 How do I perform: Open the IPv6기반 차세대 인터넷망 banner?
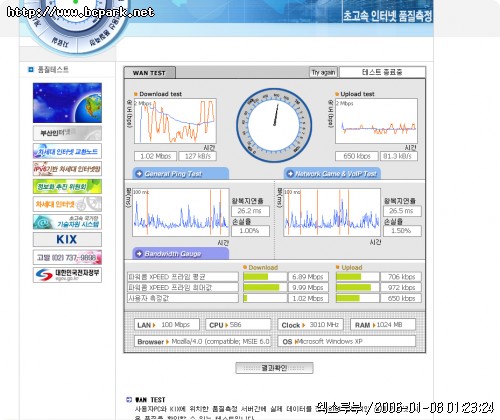pos(67,169)
